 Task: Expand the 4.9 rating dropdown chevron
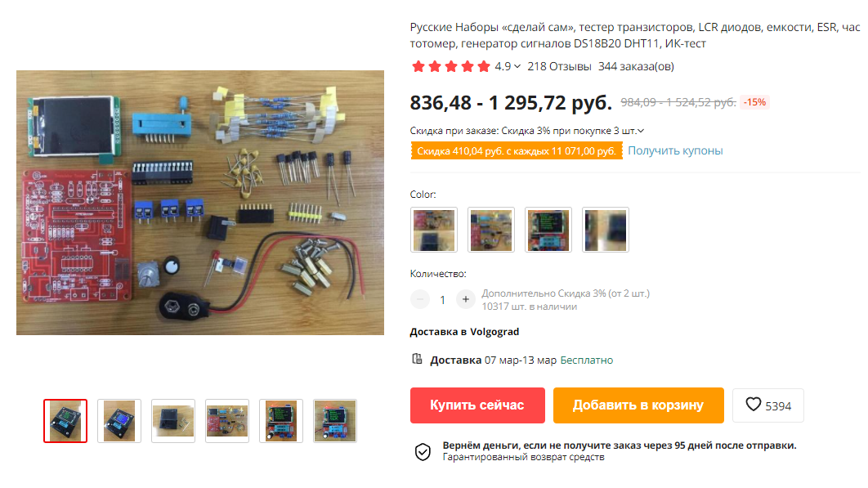517,66
